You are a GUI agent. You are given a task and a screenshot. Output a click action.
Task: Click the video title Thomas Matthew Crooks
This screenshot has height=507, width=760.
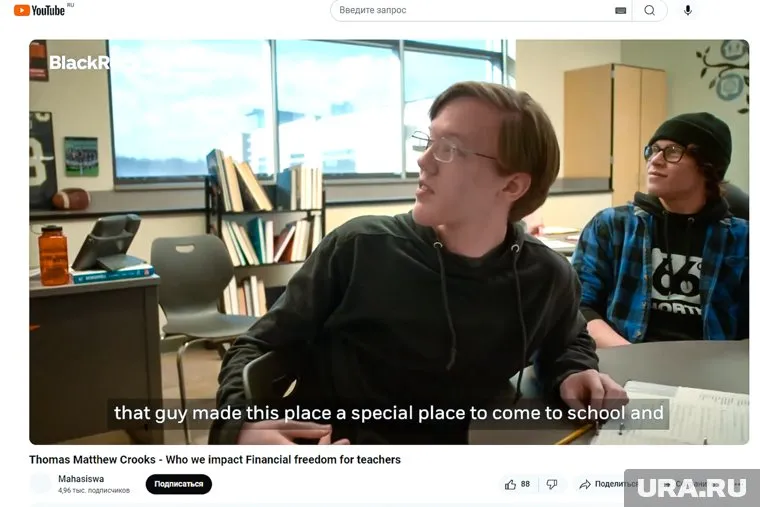click(92, 459)
